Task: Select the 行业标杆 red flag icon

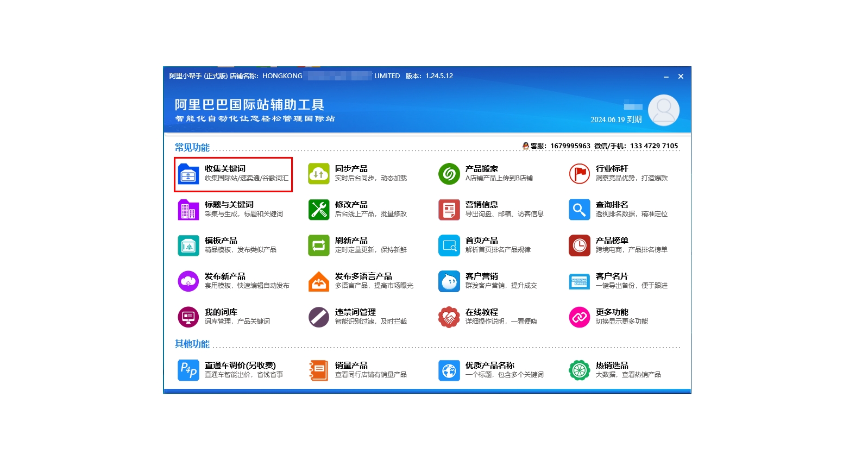Action: coord(580,174)
